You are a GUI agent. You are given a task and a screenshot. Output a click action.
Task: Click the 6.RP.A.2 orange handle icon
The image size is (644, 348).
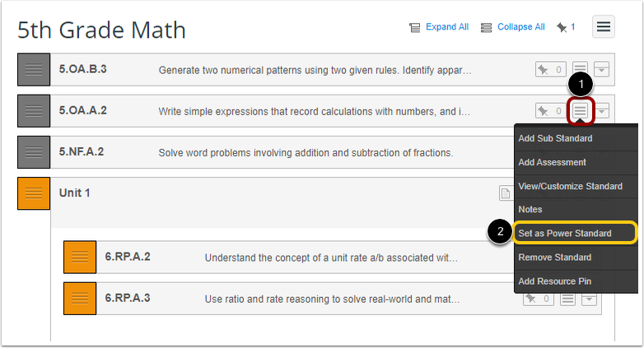pyautogui.click(x=80, y=258)
